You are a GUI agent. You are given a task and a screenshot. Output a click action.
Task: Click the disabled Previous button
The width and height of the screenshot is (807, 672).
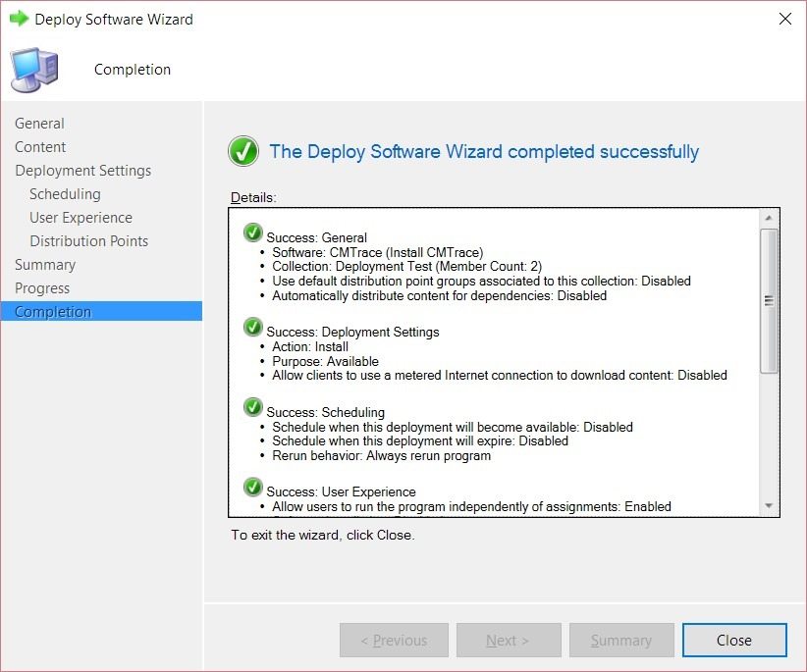394,641
